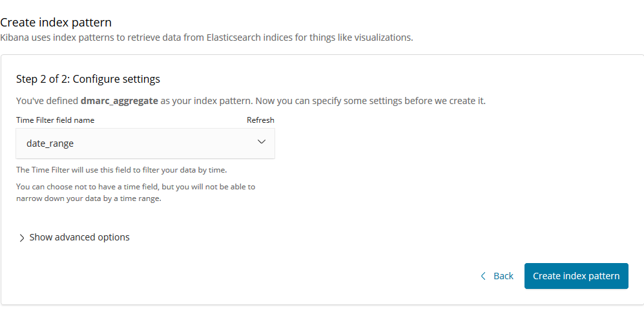Click the 'You've defined' sentence beginning
Image resolution: width=644 pixels, height=318 pixels.
click(x=47, y=101)
